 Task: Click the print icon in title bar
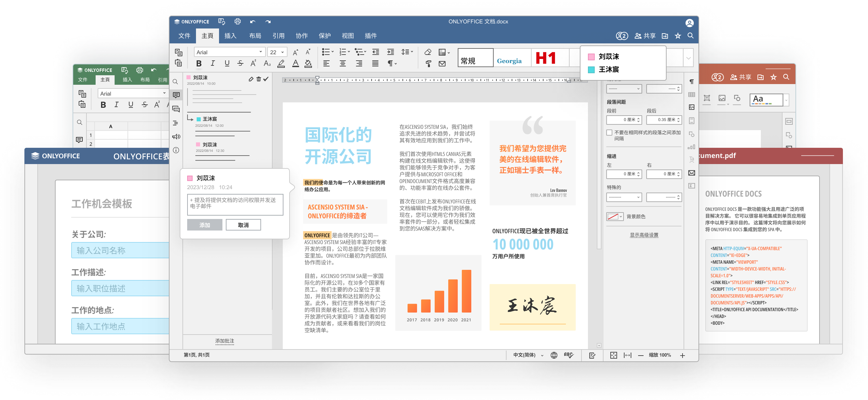click(x=238, y=21)
